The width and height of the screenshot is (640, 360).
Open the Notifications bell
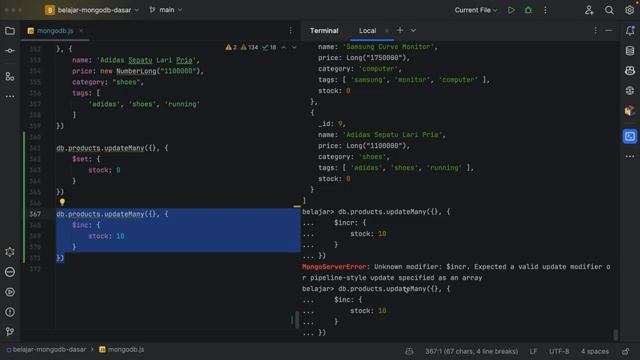pos(630,31)
